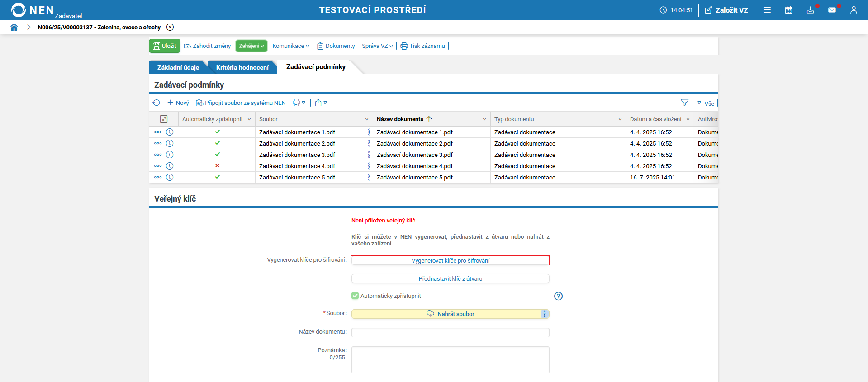
Task: Expand the Komunikace menu
Action: coord(291,46)
